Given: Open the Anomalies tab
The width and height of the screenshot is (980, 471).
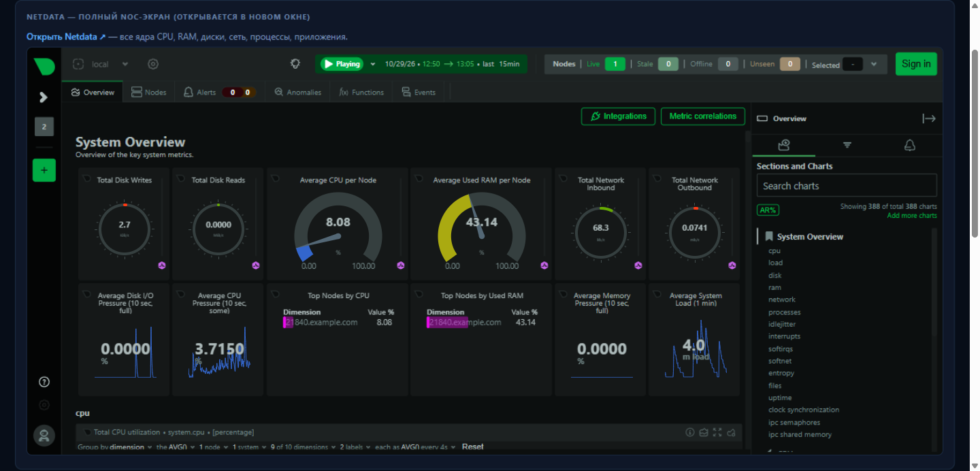Looking at the screenshot, I should pyautogui.click(x=297, y=92).
